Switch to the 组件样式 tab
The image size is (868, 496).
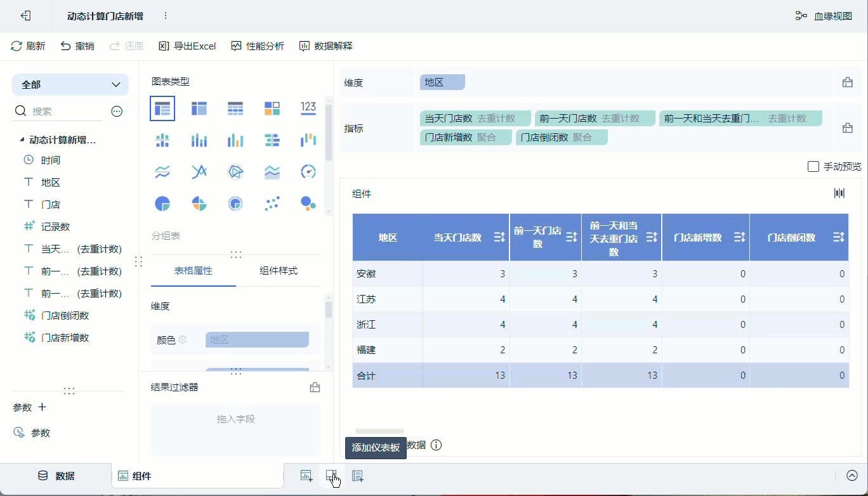(279, 271)
